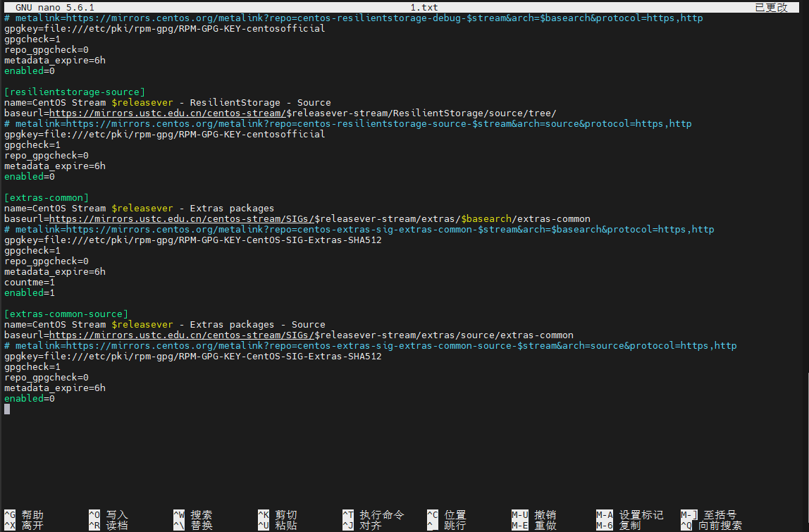Click the M-A 设置标记 set mark shortcut

(630, 515)
